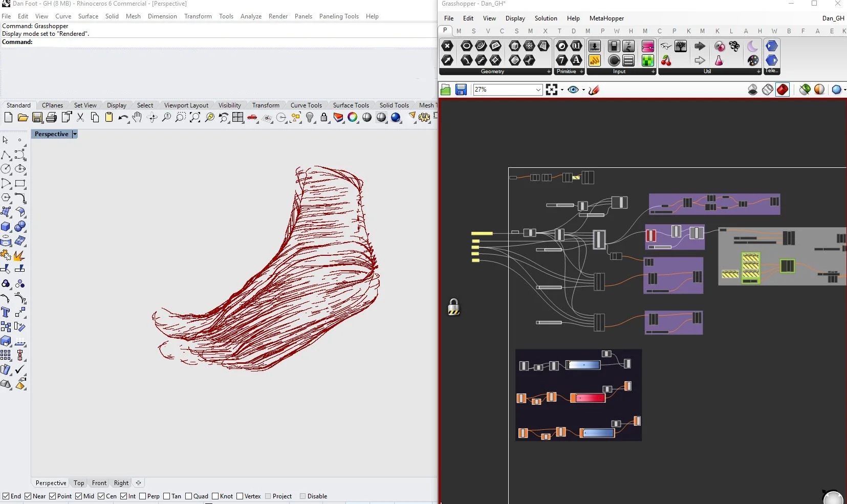847x504 pixels.
Task: Click the four-viewport layout icon
Action: (238, 118)
